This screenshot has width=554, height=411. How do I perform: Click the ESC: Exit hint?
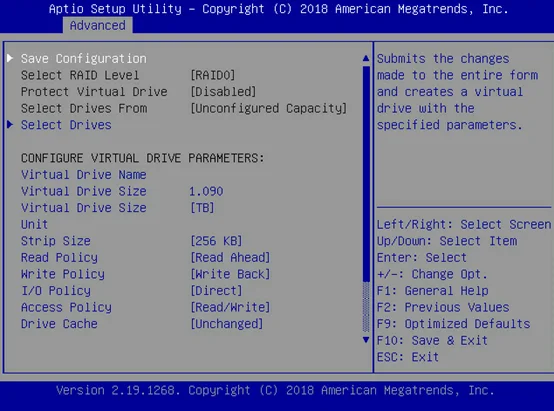pos(408,357)
